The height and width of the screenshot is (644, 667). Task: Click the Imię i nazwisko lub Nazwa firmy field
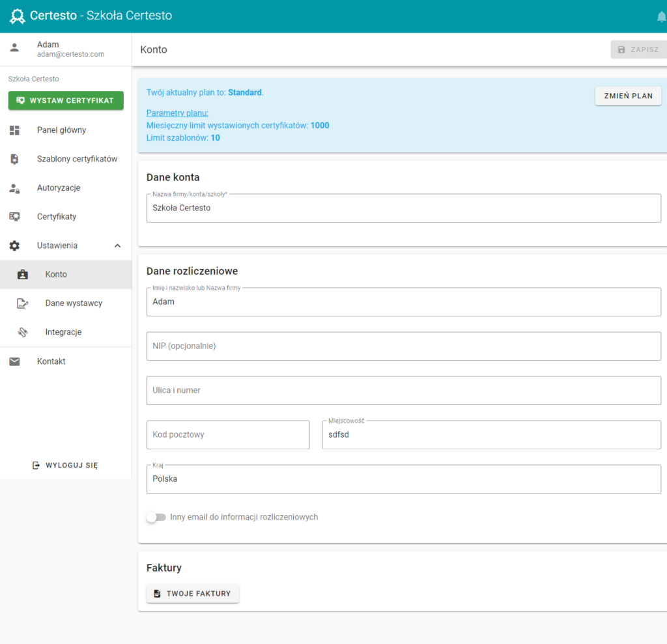pyautogui.click(x=403, y=302)
